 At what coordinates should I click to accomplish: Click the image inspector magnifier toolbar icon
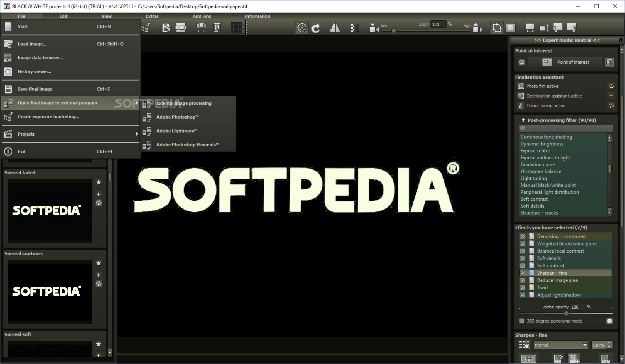point(217,28)
